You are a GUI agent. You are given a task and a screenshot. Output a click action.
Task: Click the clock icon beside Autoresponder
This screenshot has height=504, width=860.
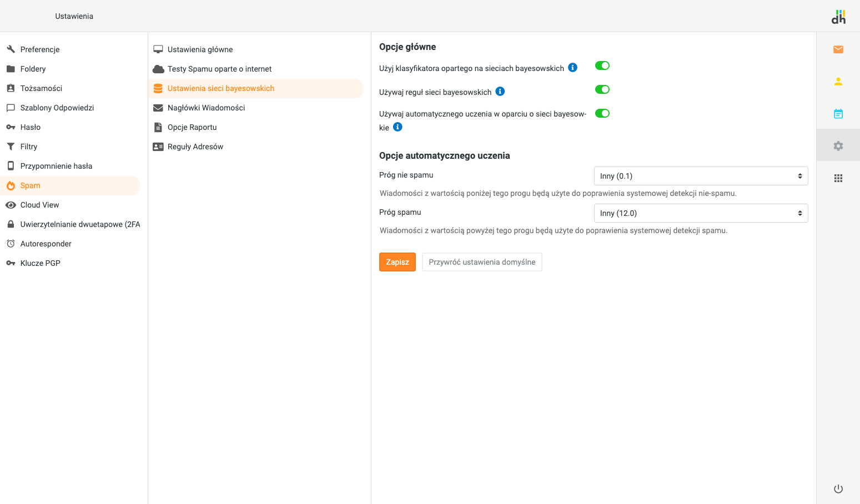(11, 244)
